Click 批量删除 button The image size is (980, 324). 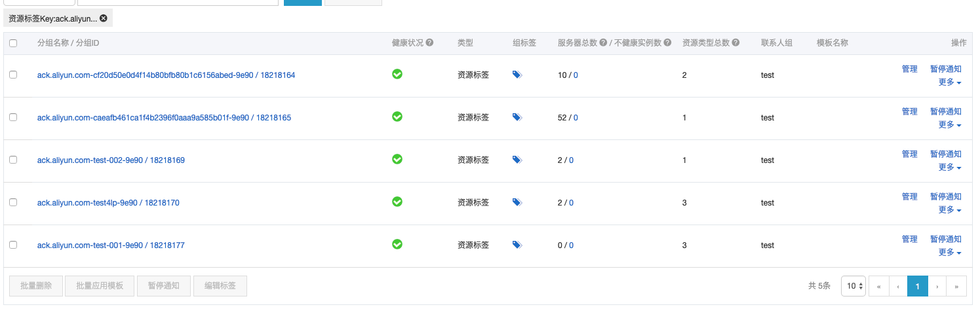(36, 286)
